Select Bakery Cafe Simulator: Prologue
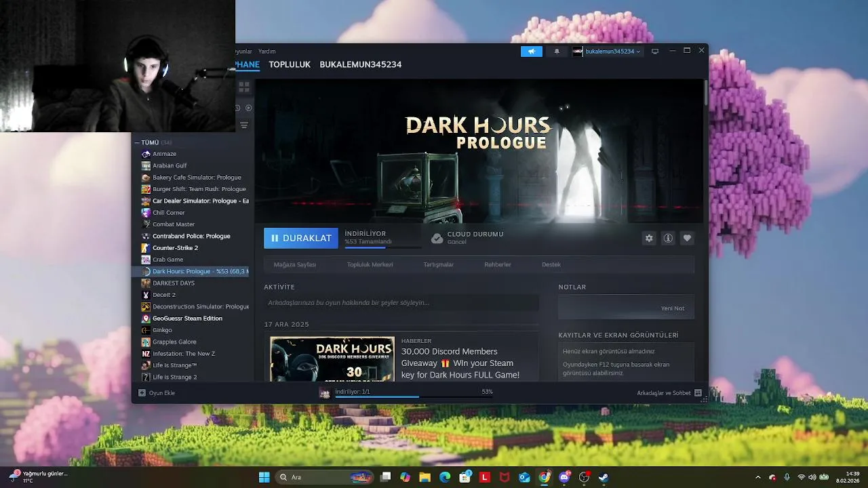 (x=197, y=178)
